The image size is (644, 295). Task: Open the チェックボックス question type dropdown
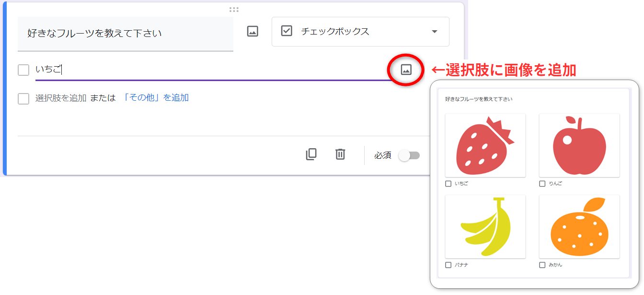click(x=359, y=32)
